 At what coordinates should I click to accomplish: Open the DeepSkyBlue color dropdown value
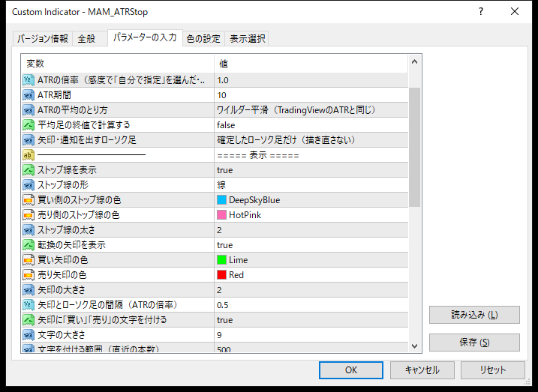(311, 200)
